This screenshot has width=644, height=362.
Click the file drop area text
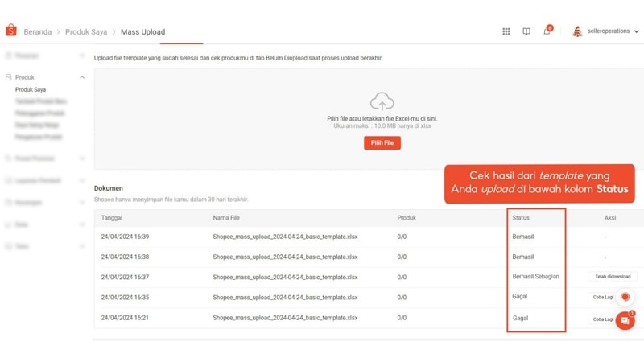click(x=382, y=119)
